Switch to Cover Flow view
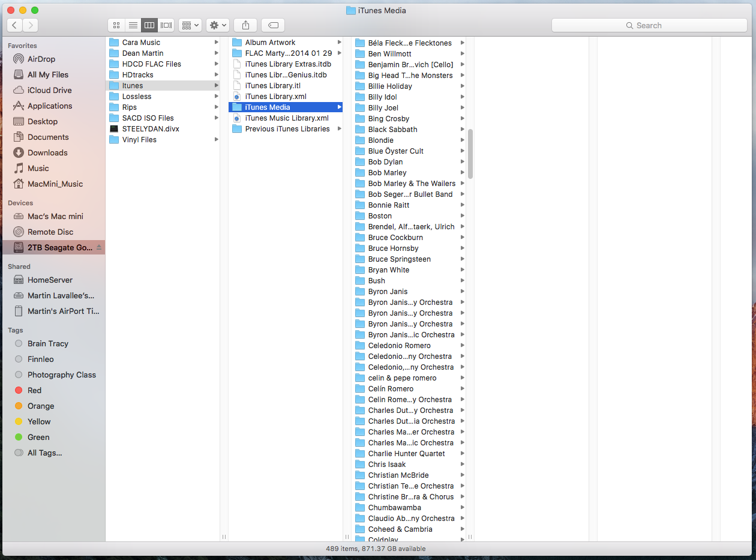This screenshot has height=560, width=756. coord(166,25)
